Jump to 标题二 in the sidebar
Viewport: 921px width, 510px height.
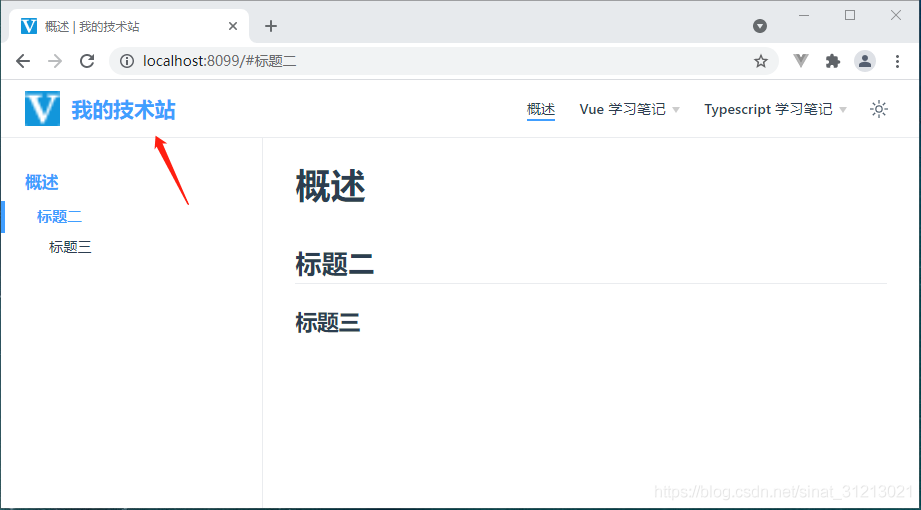[x=59, y=216]
